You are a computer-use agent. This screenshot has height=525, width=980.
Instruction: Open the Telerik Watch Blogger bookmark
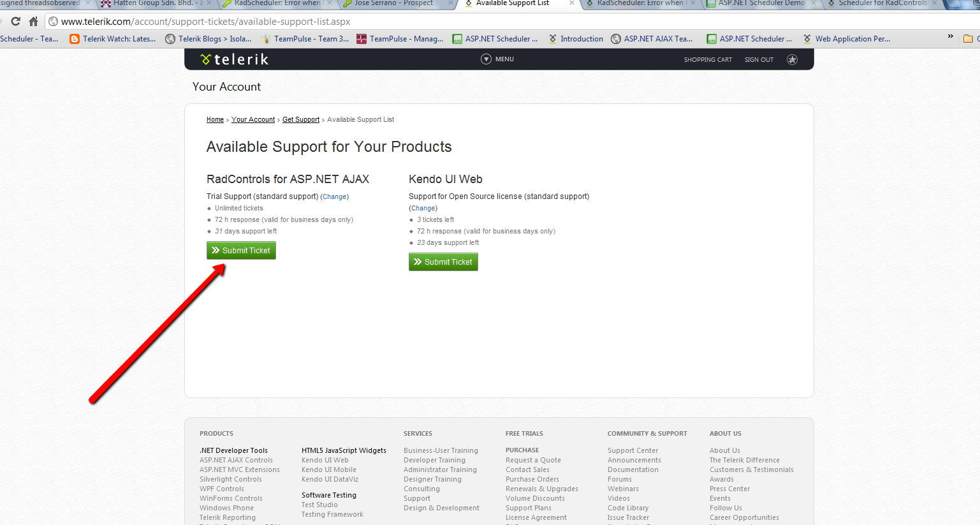tap(113, 39)
